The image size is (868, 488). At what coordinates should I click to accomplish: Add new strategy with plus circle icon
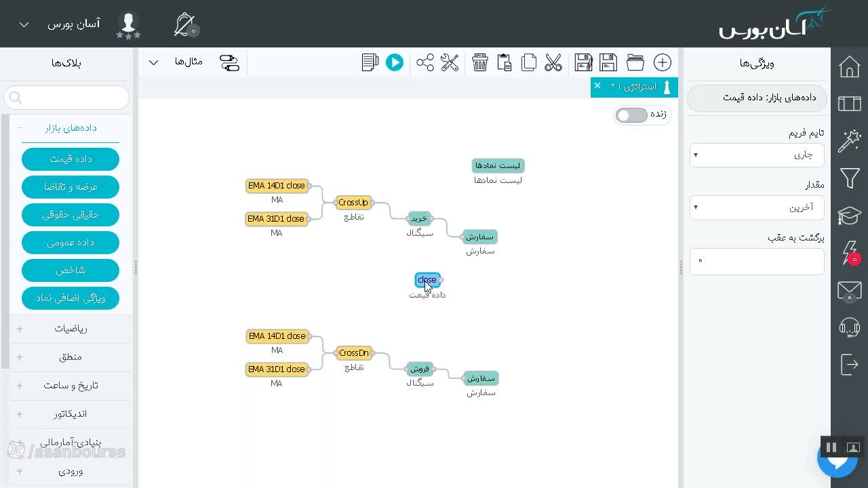663,63
